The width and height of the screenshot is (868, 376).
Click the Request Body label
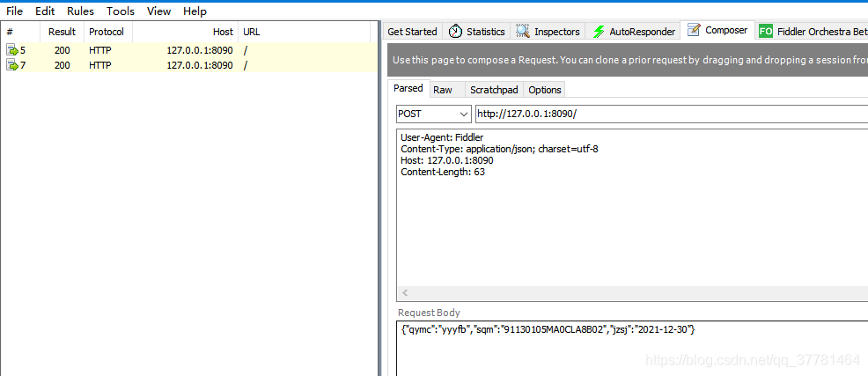429,313
